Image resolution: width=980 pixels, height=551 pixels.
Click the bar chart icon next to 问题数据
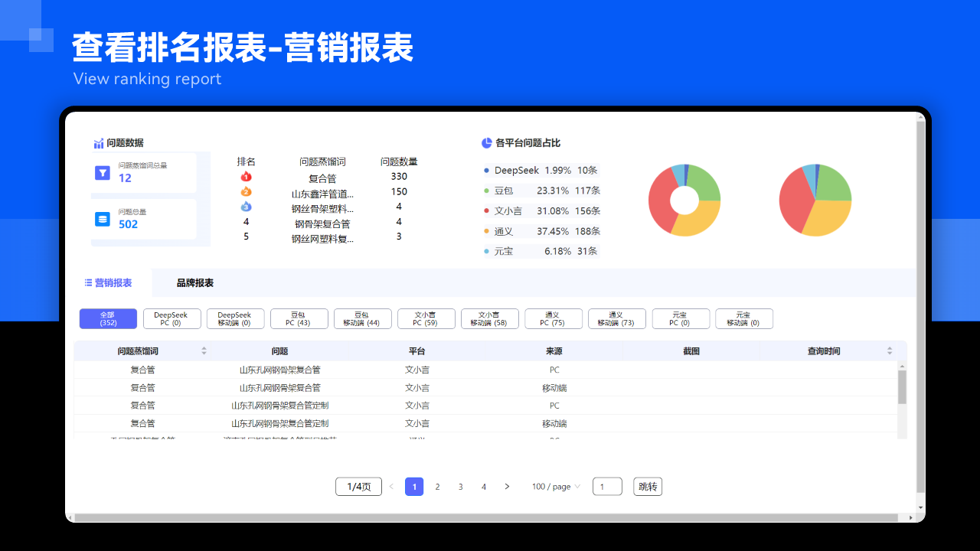point(99,143)
